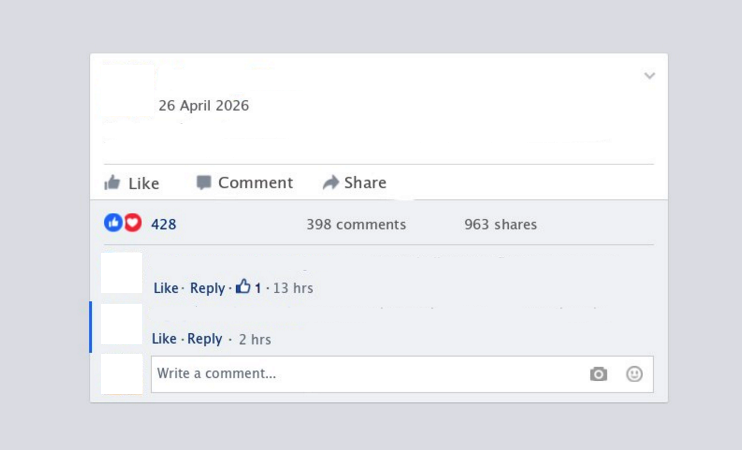Click the Comment speech bubble button
742x450 pixels.
click(x=245, y=183)
